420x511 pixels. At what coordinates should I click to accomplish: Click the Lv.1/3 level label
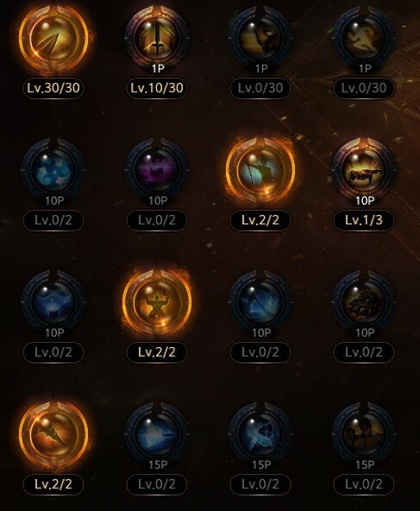364,220
